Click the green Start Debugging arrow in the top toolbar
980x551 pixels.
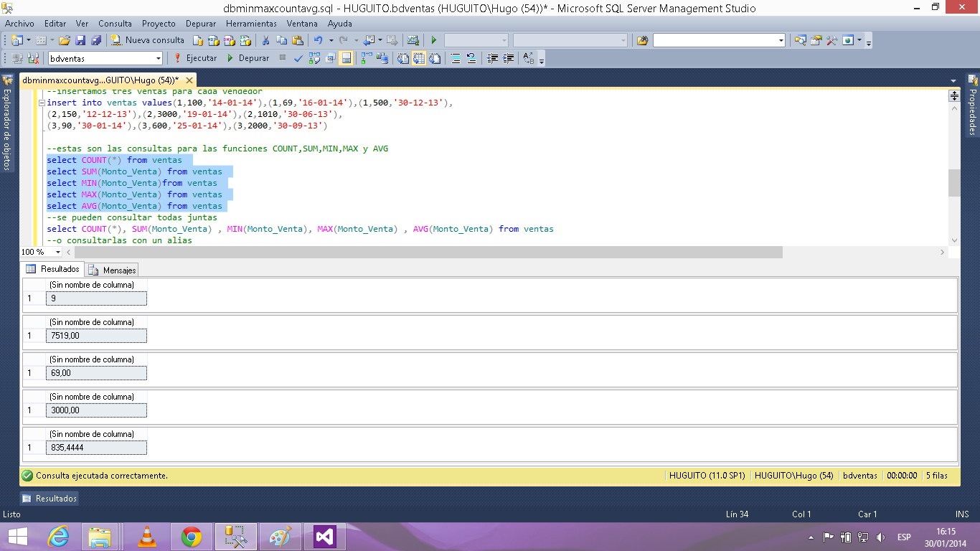pyautogui.click(x=433, y=40)
